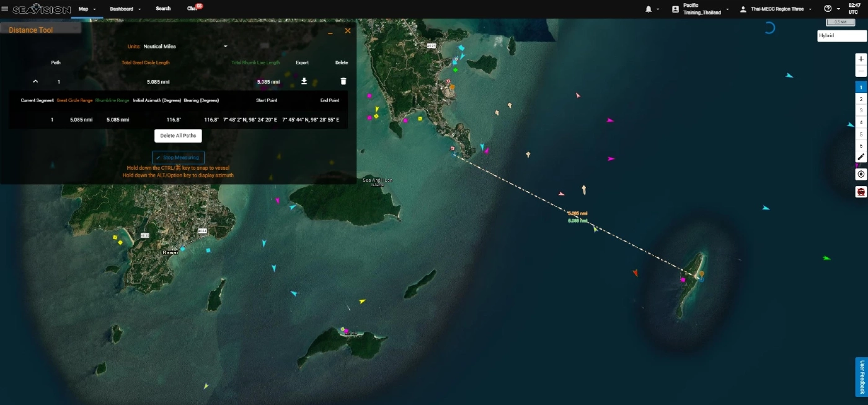Export path 1 with the download icon

coord(304,81)
